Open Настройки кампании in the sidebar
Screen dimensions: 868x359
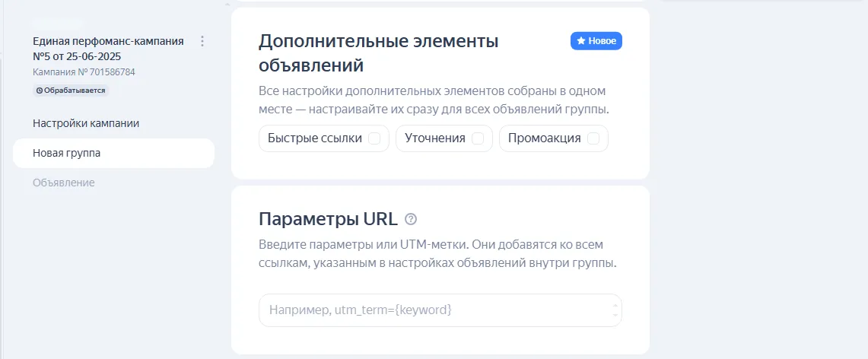86,123
